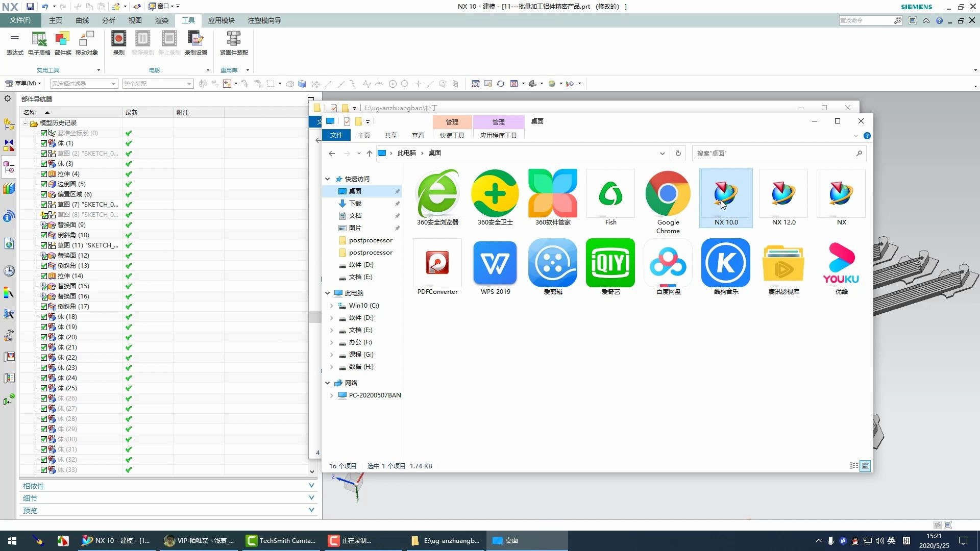Image resolution: width=980 pixels, height=551 pixels.
Task: Collapse the 模型历史记录 tree node
Action: [x=25, y=123]
